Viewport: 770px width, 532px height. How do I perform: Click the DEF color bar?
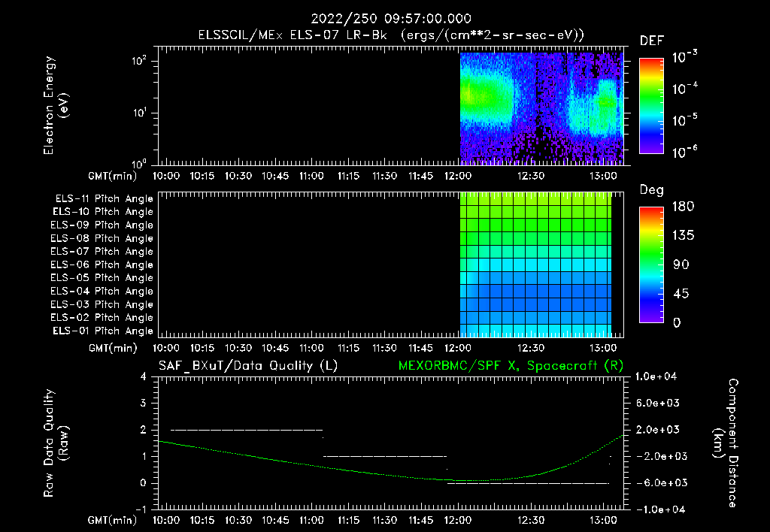(x=652, y=105)
